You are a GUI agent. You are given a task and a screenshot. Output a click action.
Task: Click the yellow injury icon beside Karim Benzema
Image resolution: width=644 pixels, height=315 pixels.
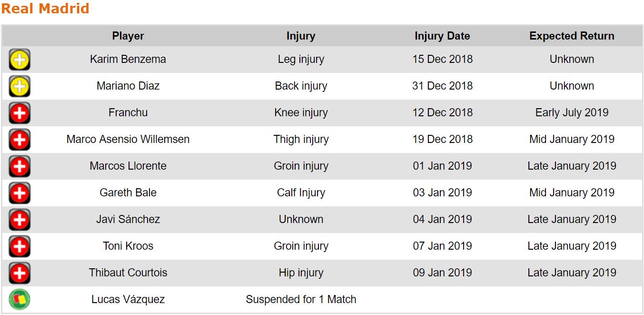[x=20, y=60]
